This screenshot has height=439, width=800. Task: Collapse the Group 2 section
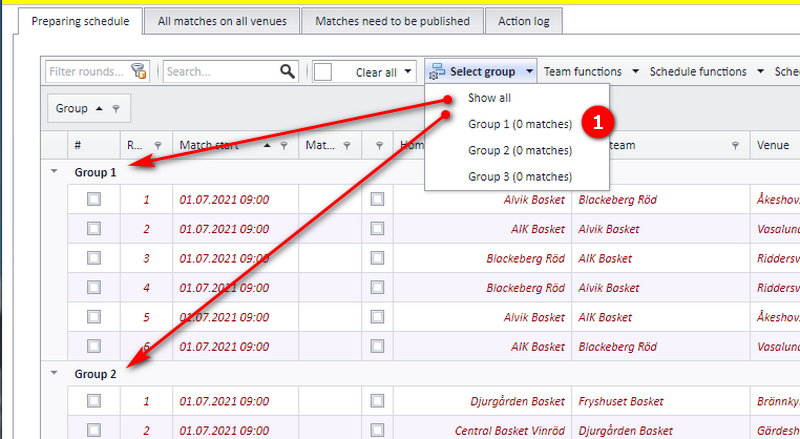(54, 373)
